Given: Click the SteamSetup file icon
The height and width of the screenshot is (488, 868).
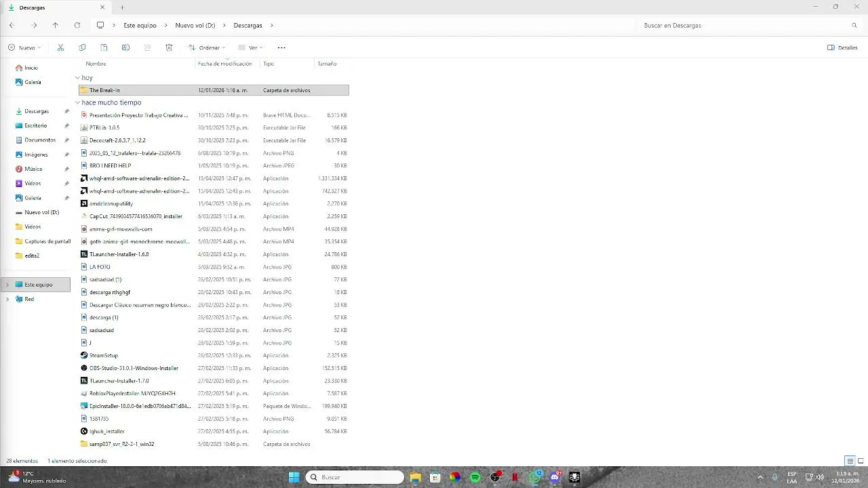Looking at the screenshot, I should click(x=84, y=355).
